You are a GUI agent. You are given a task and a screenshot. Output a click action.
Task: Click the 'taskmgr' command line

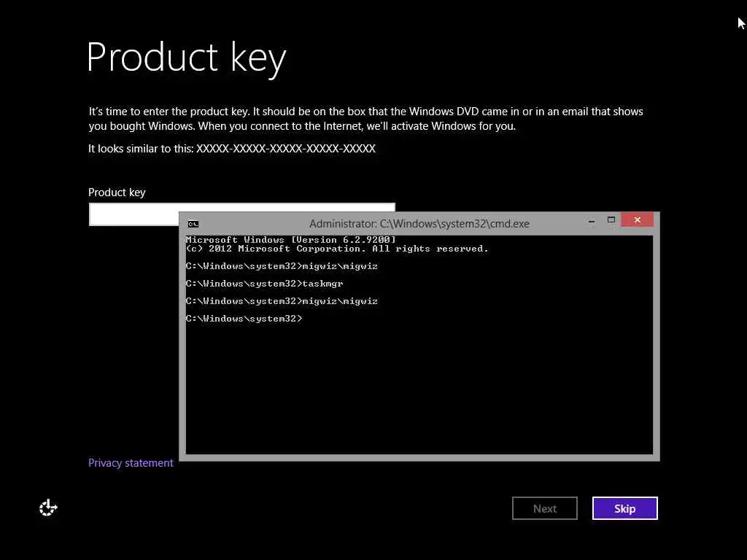coord(264,284)
